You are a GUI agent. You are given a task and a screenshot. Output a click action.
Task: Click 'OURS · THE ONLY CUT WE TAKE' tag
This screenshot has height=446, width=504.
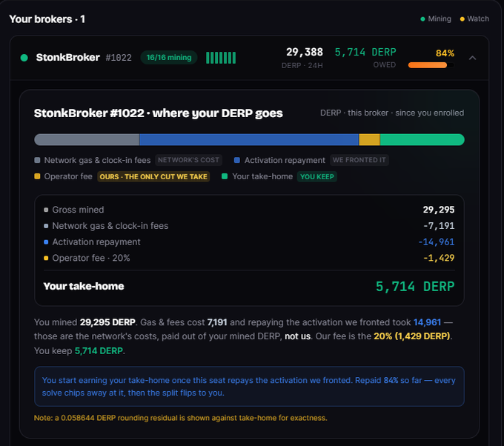[153, 177]
